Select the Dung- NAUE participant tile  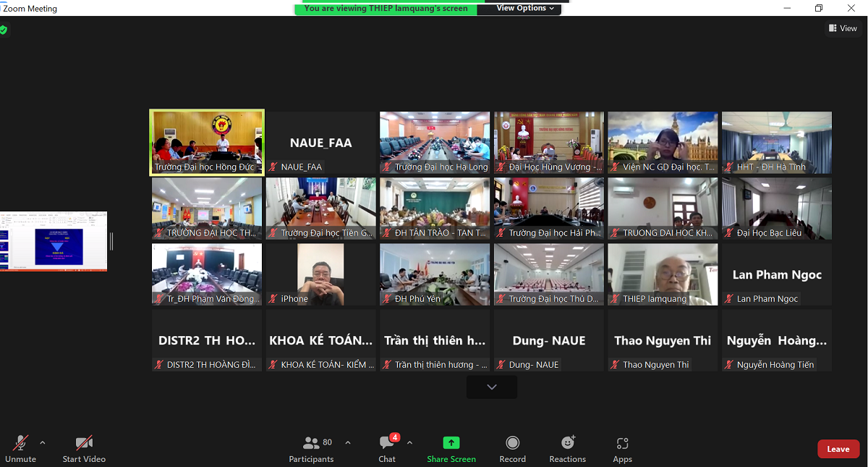click(549, 340)
